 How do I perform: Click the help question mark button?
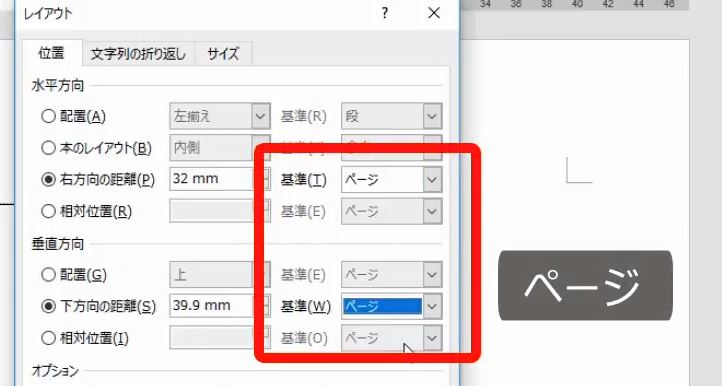385,13
